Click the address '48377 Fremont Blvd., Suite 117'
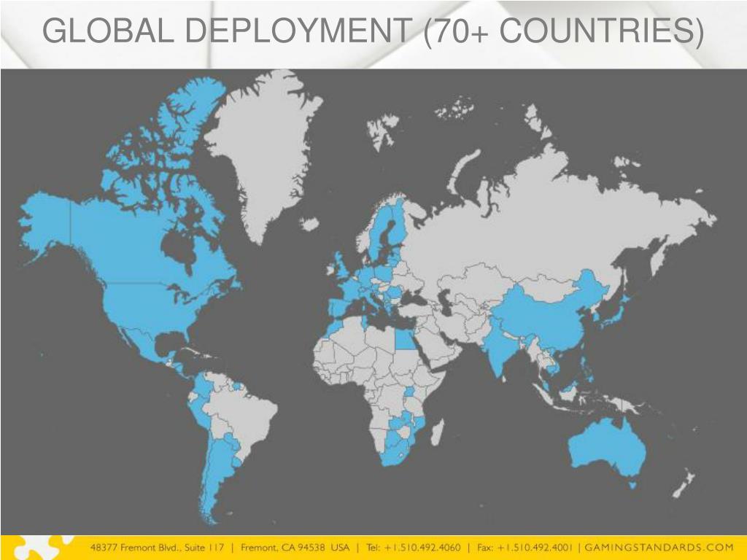 [x=157, y=547]
